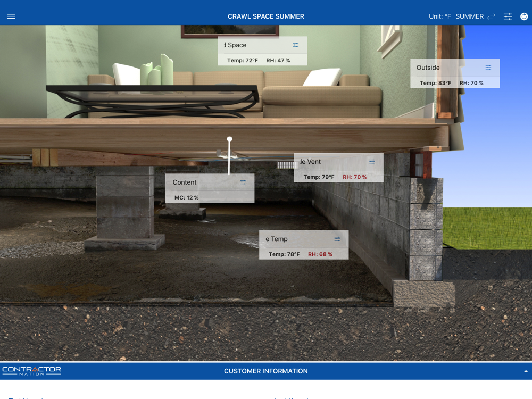Click the crawl space wall vent grille
This screenshot has height=399, width=532.
pyautogui.click(x=287, y=165)
